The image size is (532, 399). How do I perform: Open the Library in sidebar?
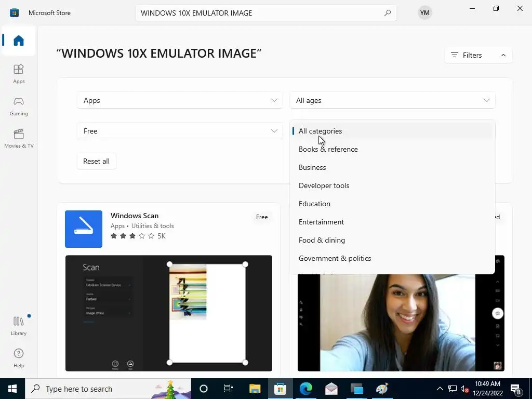click(19, 326)
